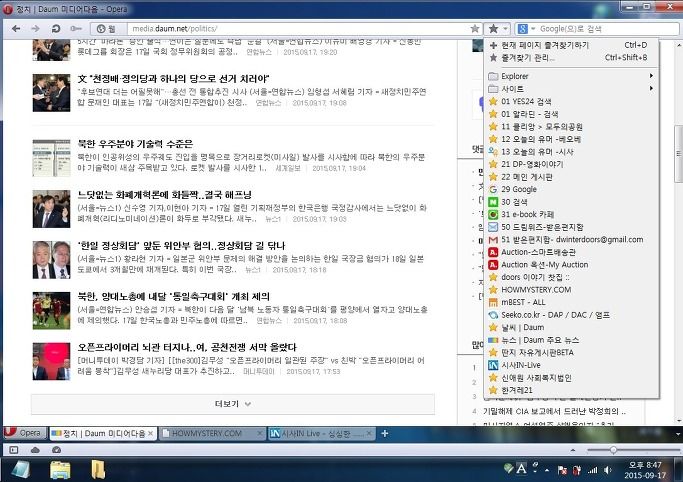Click the Opera Link cloud icon
683x482 pixels.
click(x=35, y=450)
